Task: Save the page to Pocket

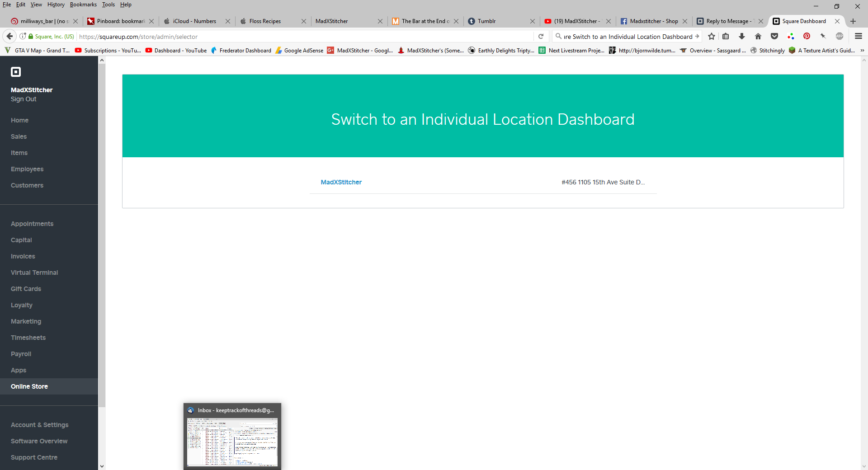Action: (774, 37)
